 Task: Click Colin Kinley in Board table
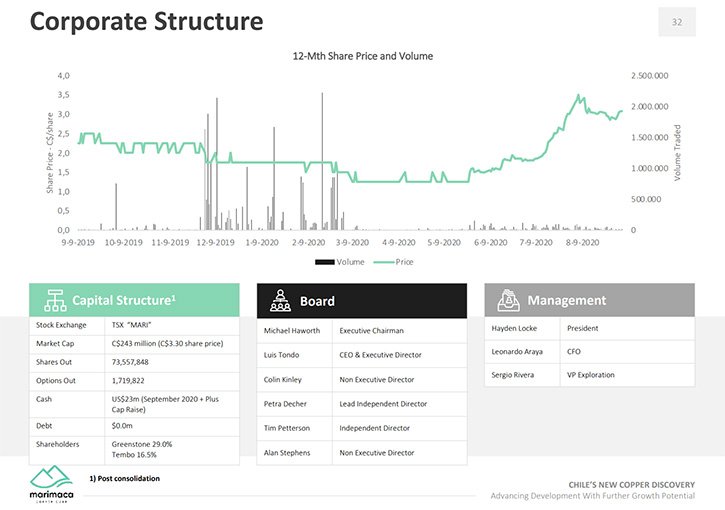283,380
